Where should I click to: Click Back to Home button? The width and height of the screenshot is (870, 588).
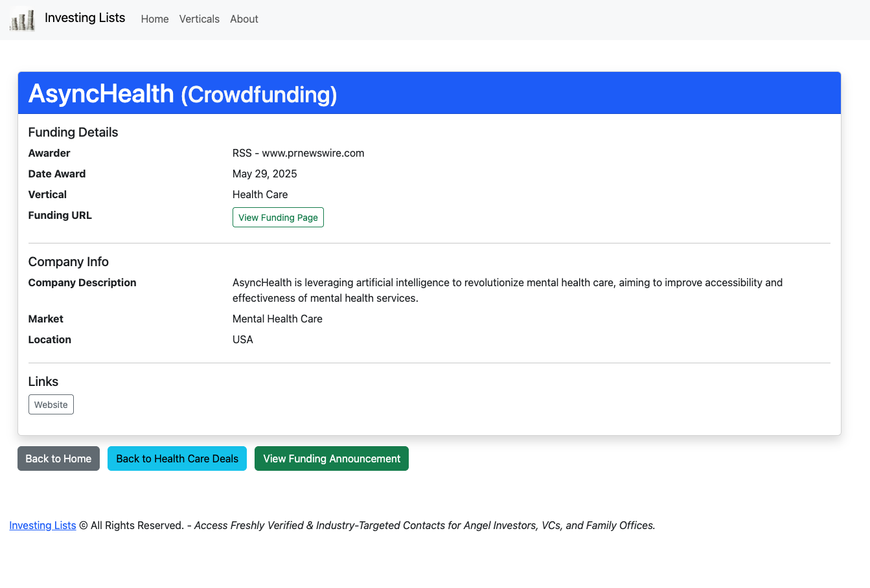58,458
